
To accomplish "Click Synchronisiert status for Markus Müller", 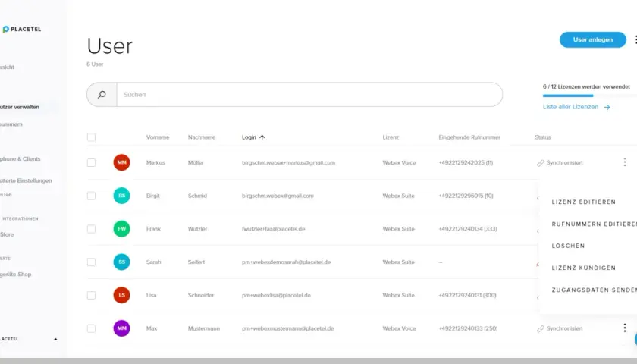I will pos(564,162).
